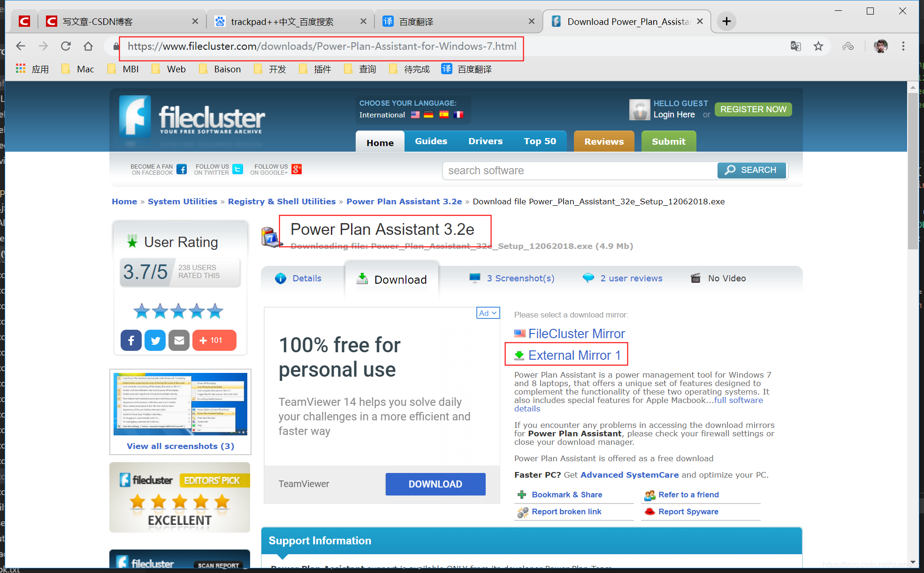This screenshot has width=924, height=573.
Task: Click the German flag language icon
Action: point(428,115)
